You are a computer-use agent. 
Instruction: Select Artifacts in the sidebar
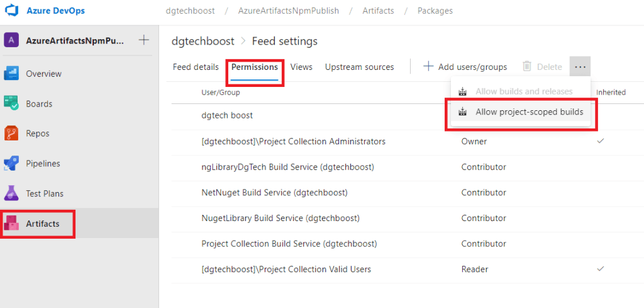click(42, 224)
